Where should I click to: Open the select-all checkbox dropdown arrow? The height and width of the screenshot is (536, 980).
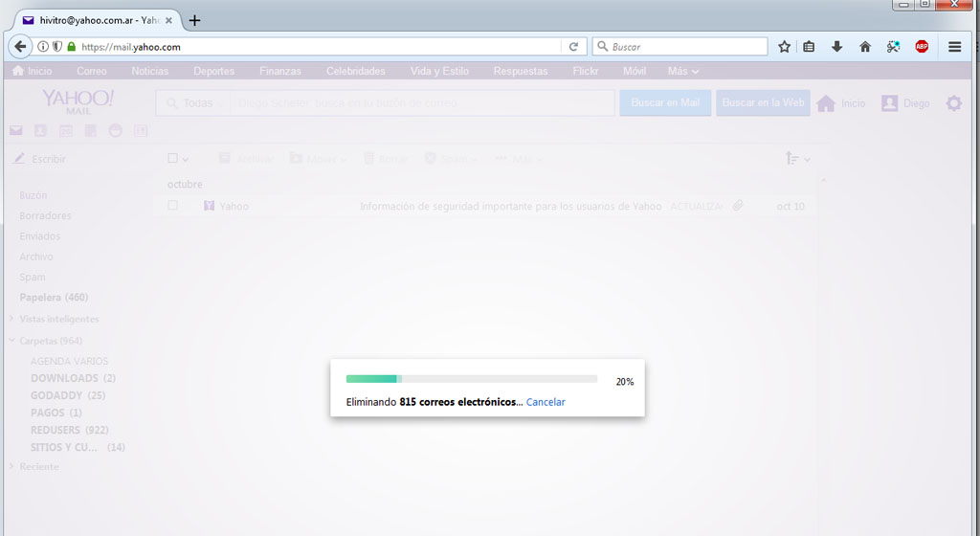(185, 159)
